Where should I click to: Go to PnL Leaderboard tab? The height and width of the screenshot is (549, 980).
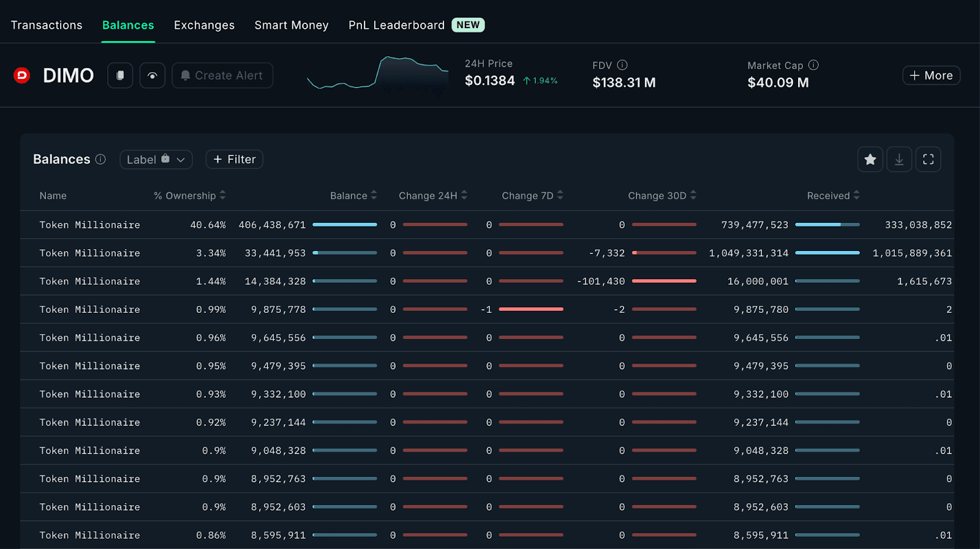pos(396,25)
